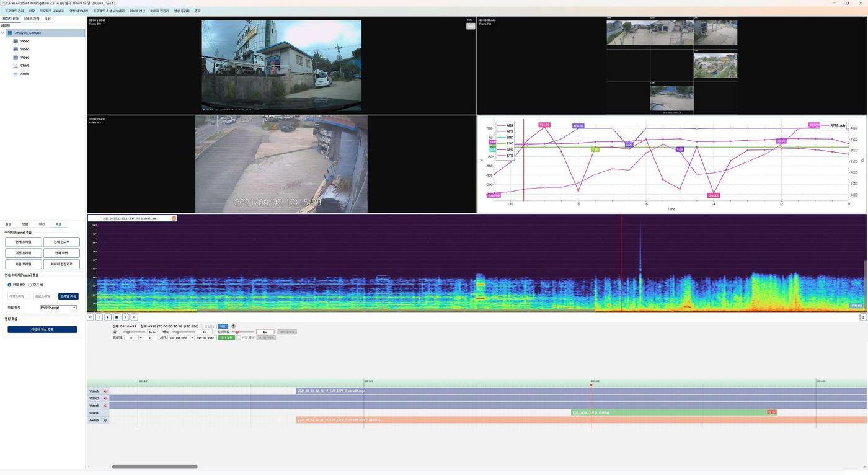Step forward one frame with next arrow
Viewport: 868px width, 475px height.
pyautogui.click(x=125, y=317)
